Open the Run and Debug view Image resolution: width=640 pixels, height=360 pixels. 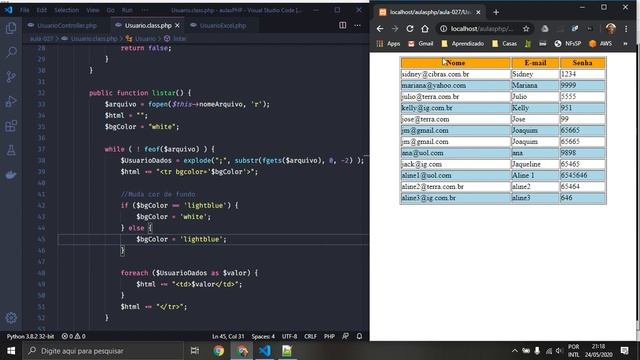11,101
